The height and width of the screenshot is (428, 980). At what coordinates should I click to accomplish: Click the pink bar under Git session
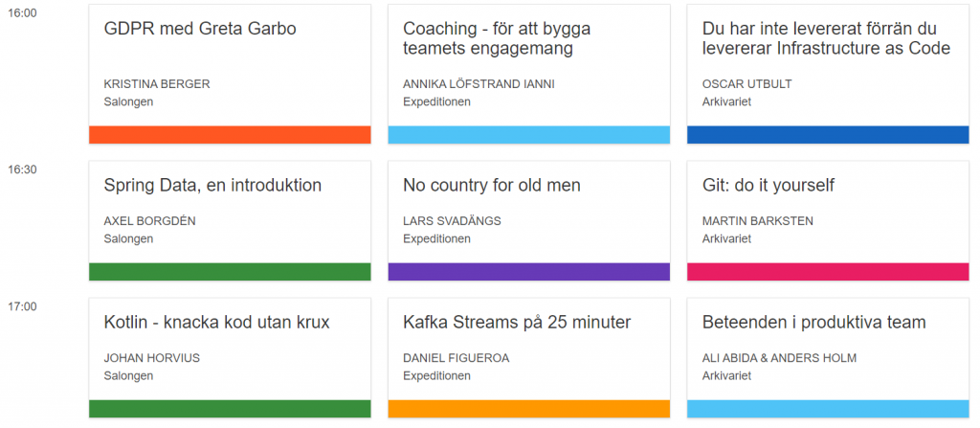[828, 272]
